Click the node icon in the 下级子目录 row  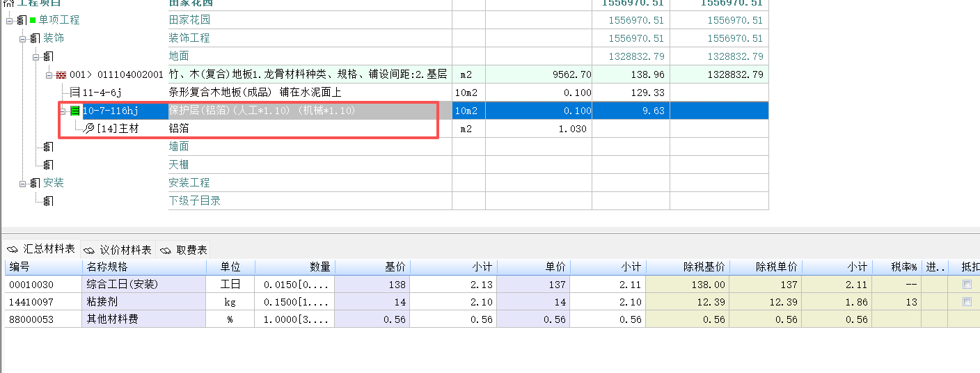(48, 201)
